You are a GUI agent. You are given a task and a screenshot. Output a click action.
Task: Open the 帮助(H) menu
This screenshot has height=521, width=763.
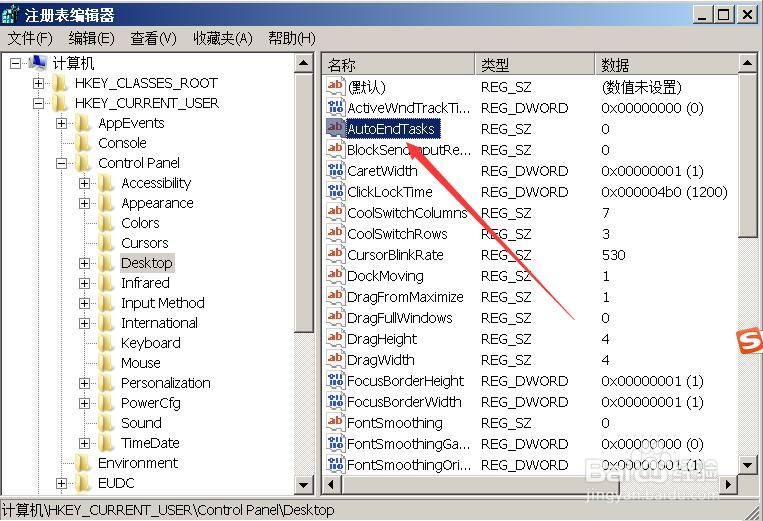click(x=292, y=38)
